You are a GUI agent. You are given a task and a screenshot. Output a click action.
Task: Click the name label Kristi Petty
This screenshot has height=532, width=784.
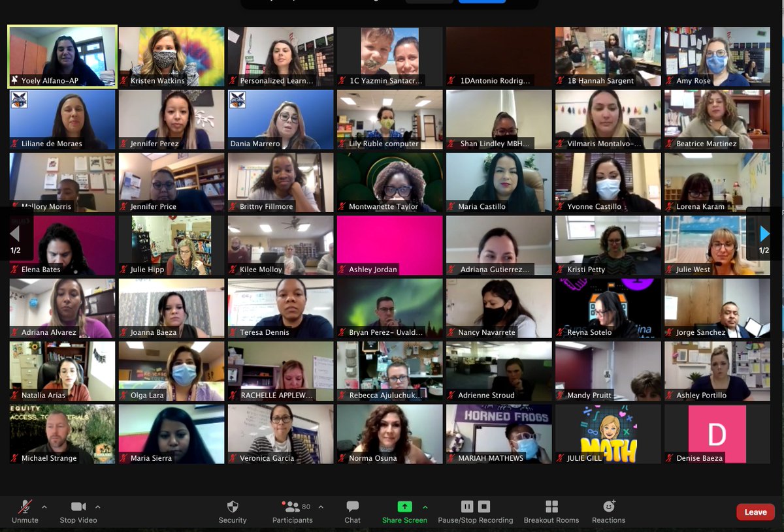click(x=586, y=270)
